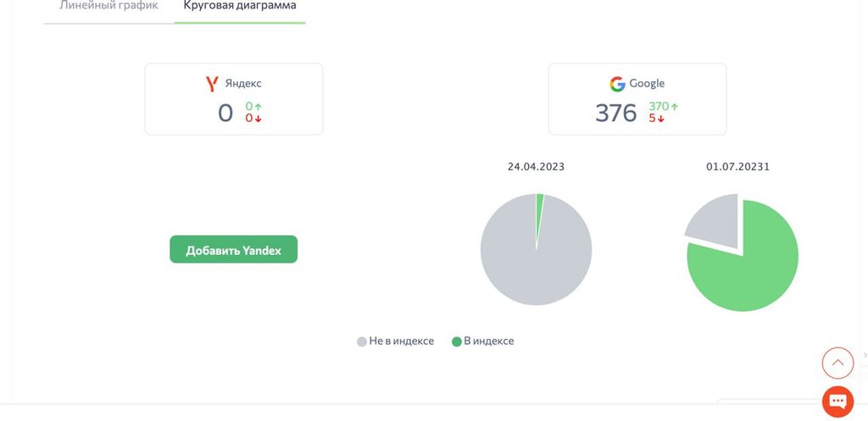Click the Google total count 376
This screenshot has height=421, width=868.
click(616, 113)
